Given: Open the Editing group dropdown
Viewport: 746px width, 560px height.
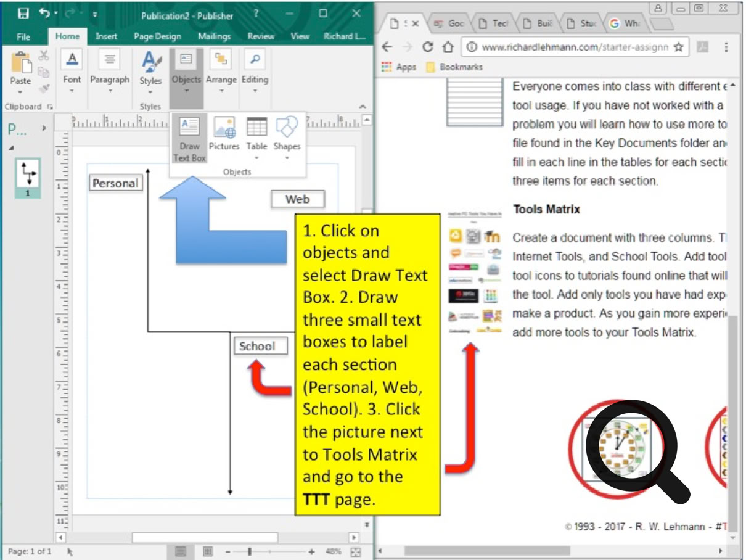Looking at the screenshot, I should (255, 72).
